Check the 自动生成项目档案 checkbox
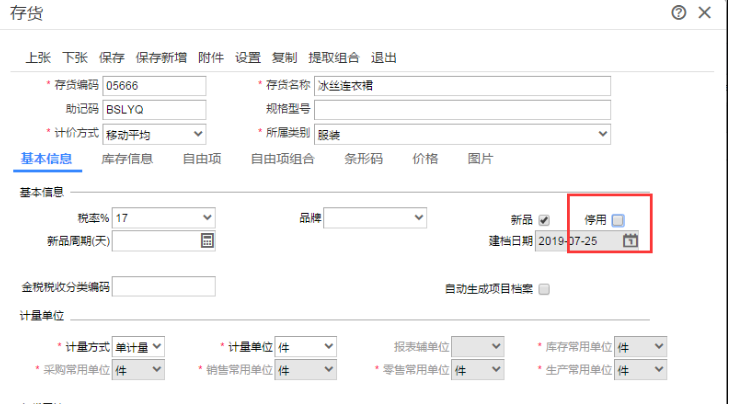 pos(544,289)
